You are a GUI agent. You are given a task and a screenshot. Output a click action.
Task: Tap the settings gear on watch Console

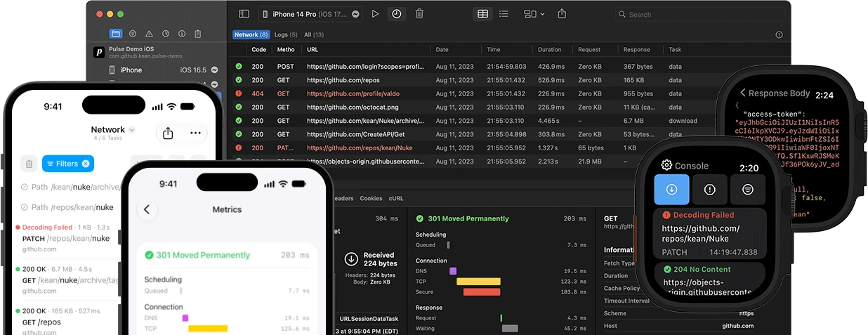point(666,166)
